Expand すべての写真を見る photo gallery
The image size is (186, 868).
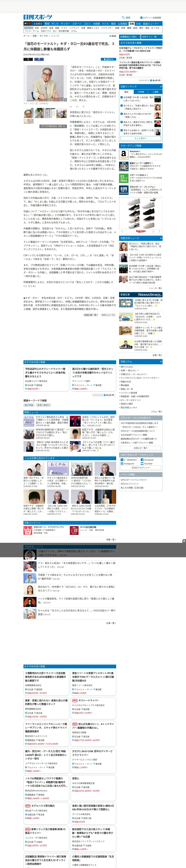[53, 126]
